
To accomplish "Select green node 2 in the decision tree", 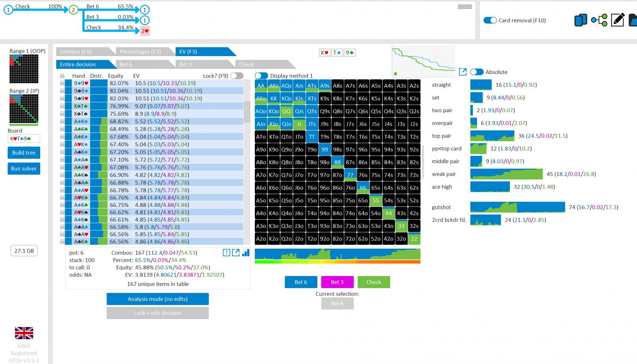I will point(73,10).
